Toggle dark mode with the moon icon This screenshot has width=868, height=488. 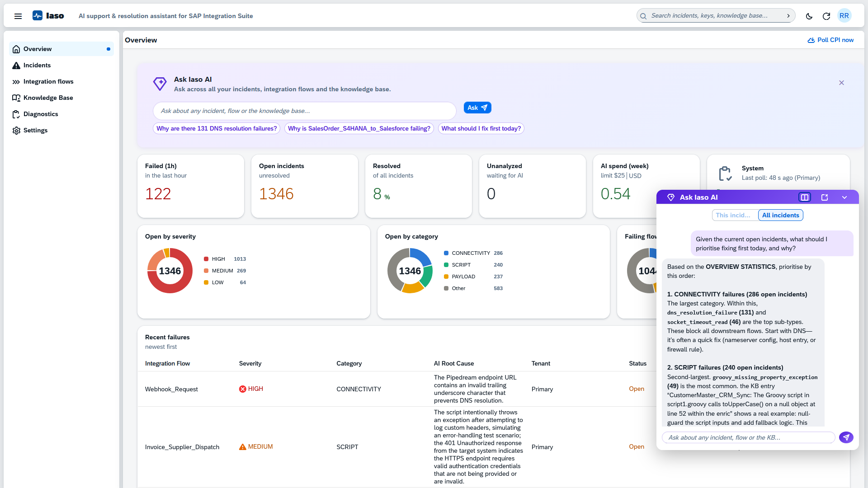(x=809, y=16)
